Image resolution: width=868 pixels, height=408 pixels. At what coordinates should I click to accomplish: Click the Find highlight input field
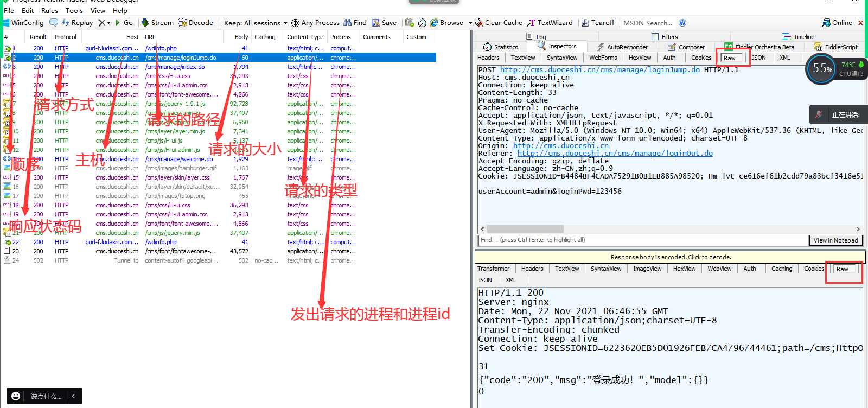coord(642,240)
